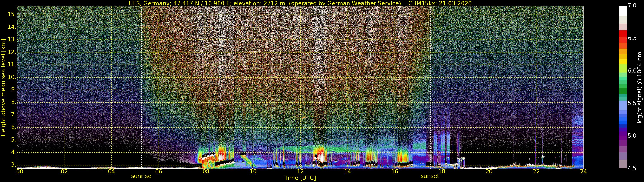Click the height-axis tick label '5.'
This screenshot has width=644, height=182.
pyautogui.click(x=13, y=140)
